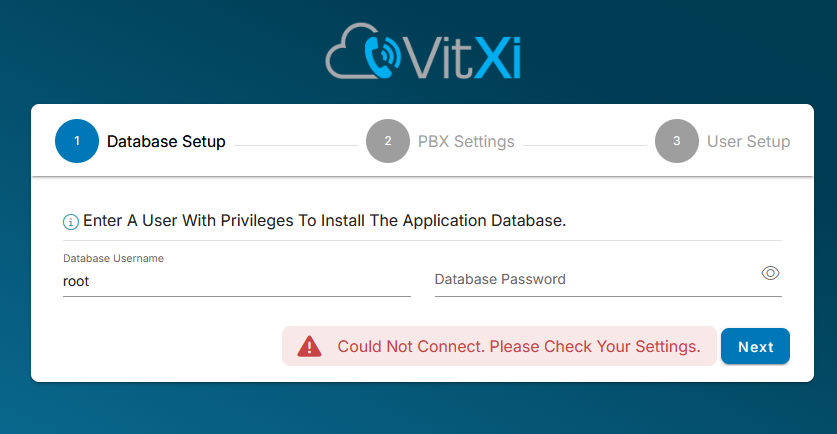The image size is (837, 434).
Task: Open the Database Setup step label
Action: click(166, 141)
